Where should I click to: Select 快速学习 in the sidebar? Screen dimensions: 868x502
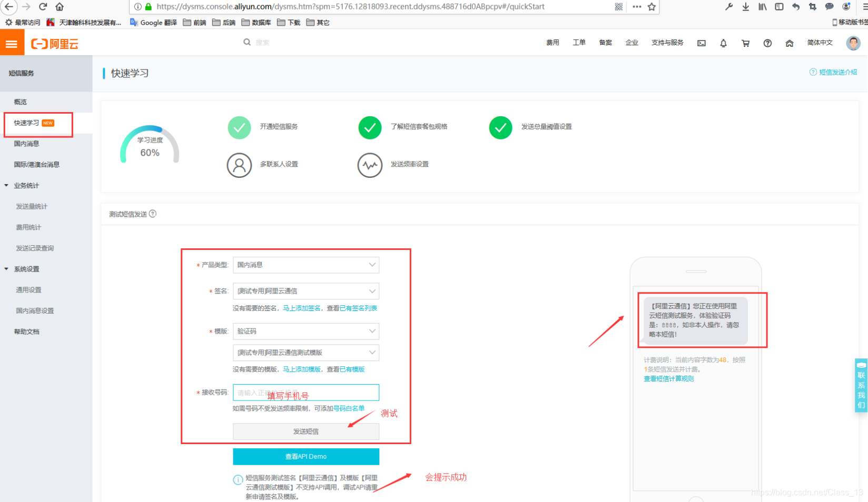click(26, 123)
